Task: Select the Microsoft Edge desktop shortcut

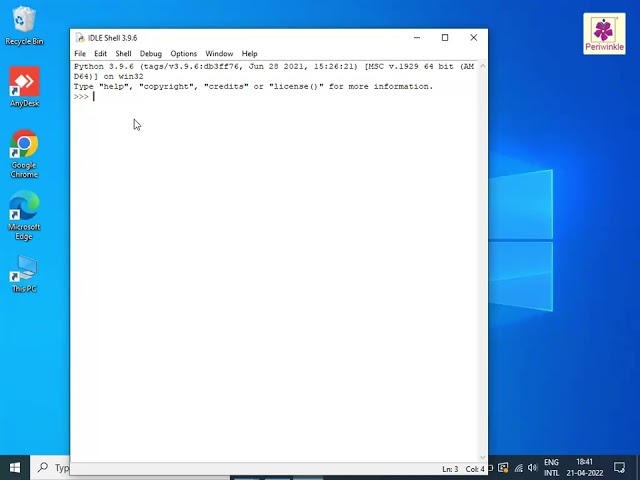Action: coord(24,216)
